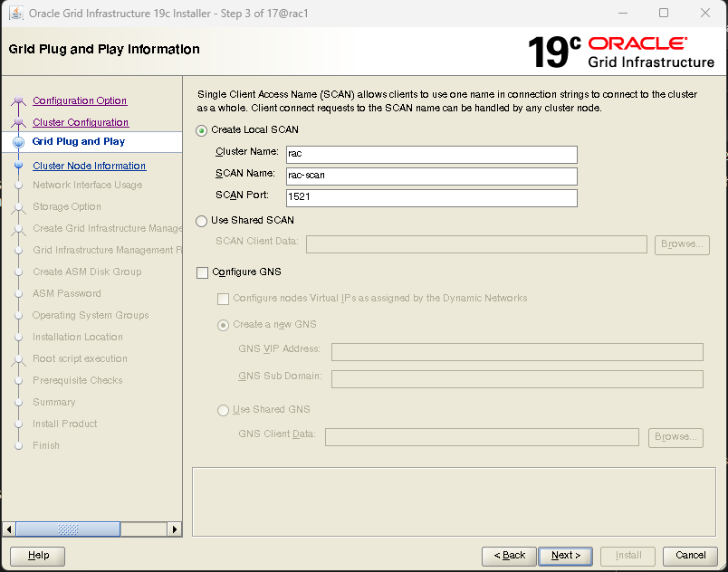Click the Prerequisite Checks step

(x=78, y=380)
